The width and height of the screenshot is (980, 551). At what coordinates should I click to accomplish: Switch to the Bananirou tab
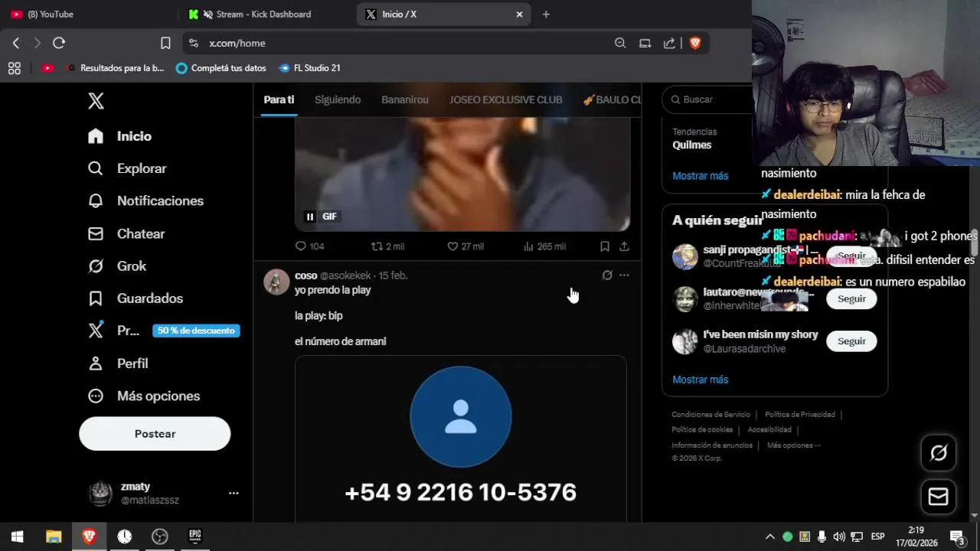coord(405,99)
